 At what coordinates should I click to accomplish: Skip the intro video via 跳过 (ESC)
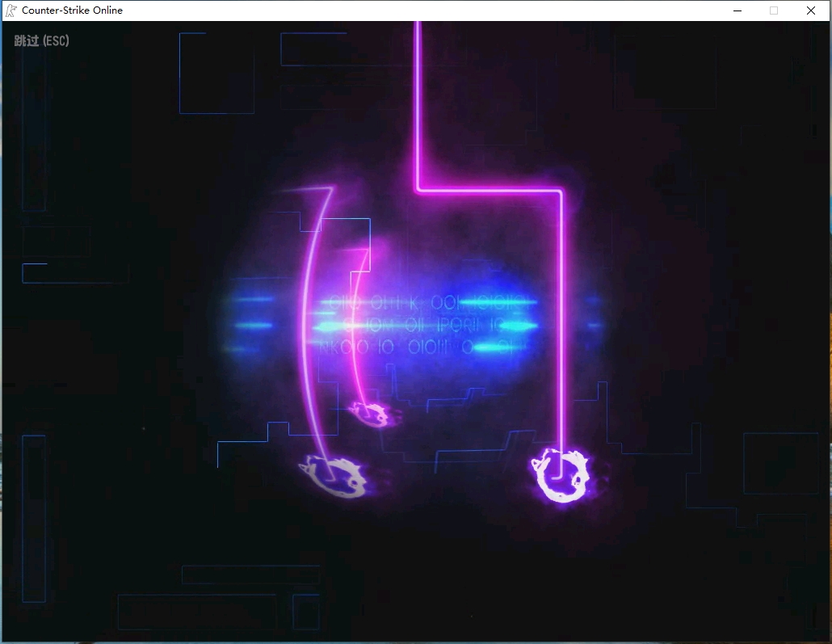pyautogui.click(x=41, y=41)
